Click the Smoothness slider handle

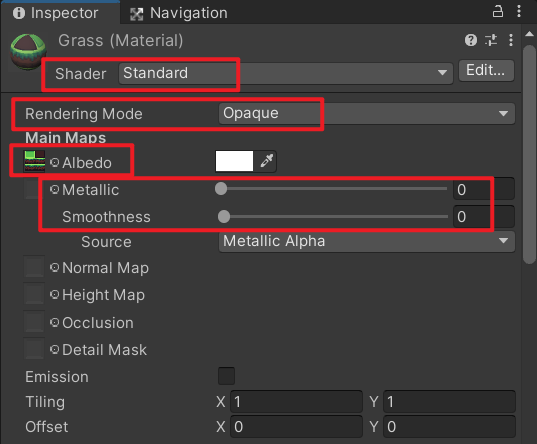[x=224, y=217]
